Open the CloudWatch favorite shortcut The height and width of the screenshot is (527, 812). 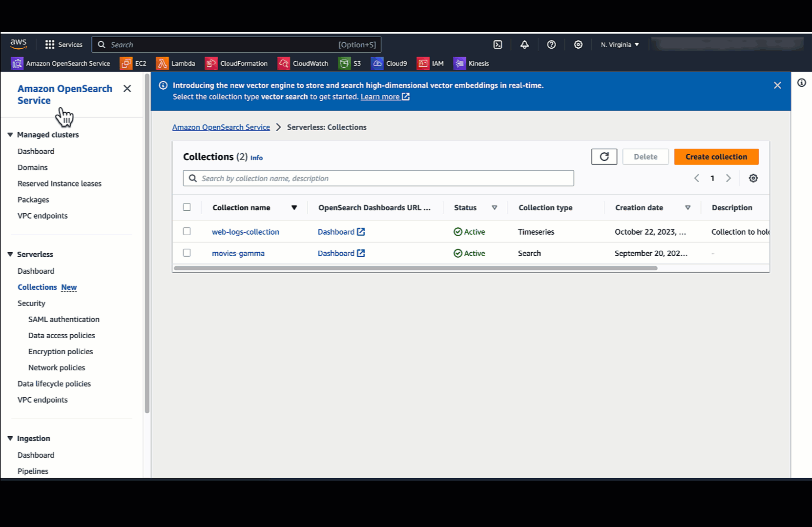coord(303,63)
